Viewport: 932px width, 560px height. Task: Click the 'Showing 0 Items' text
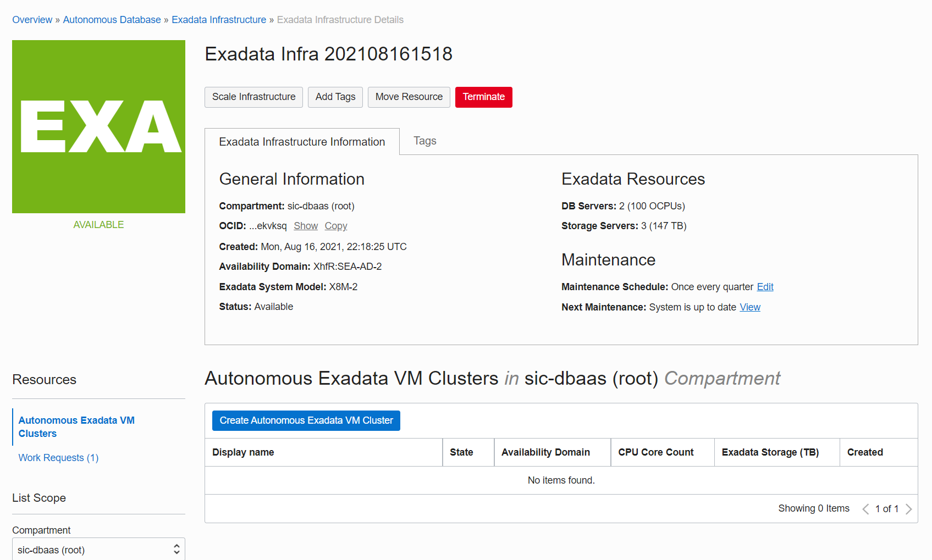814,508
